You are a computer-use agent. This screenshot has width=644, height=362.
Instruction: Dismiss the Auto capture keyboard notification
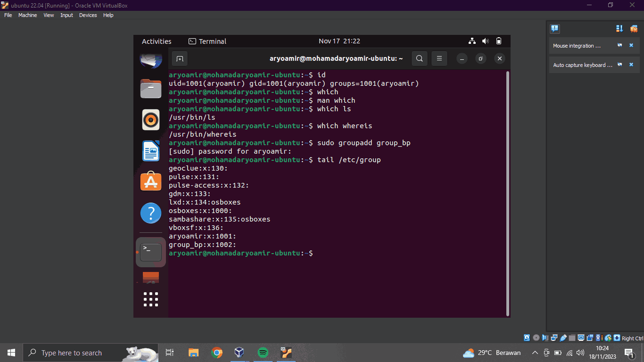pos(631,65)
